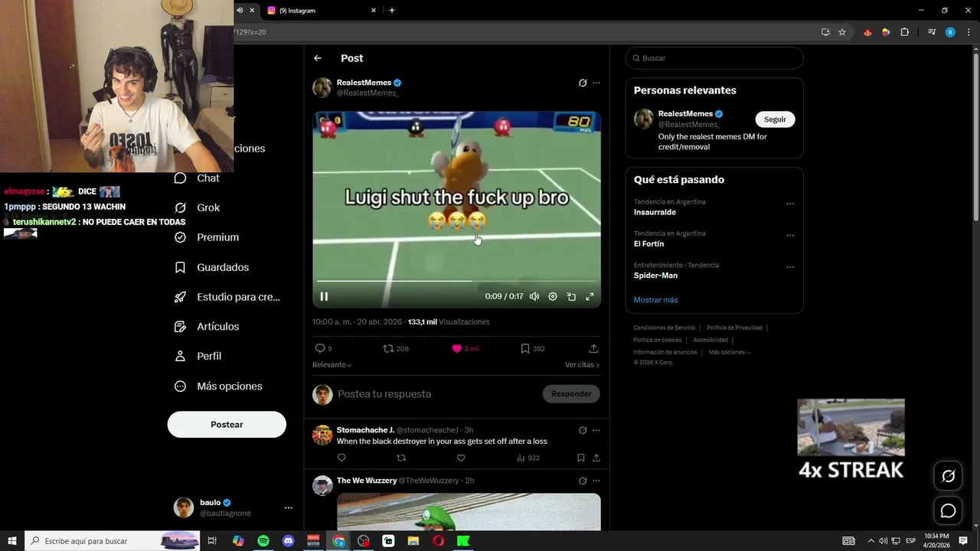Open more options on RealestMemes post header
This screenshot has height=551, width=980.
coord(596,83)
